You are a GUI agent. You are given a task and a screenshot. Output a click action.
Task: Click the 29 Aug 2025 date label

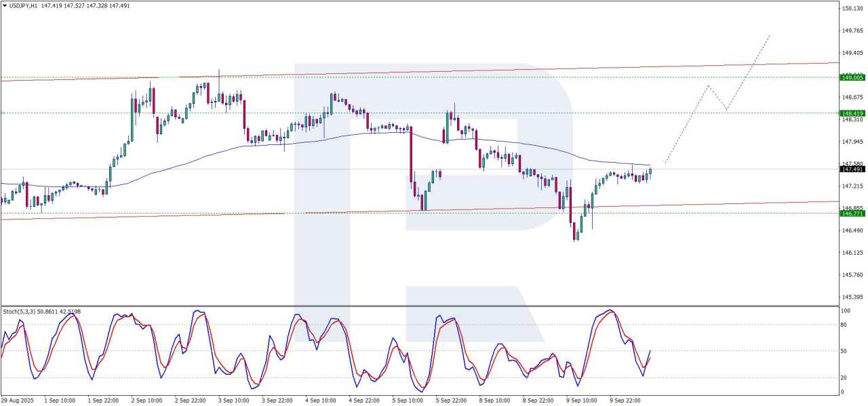tap(16, 401)
